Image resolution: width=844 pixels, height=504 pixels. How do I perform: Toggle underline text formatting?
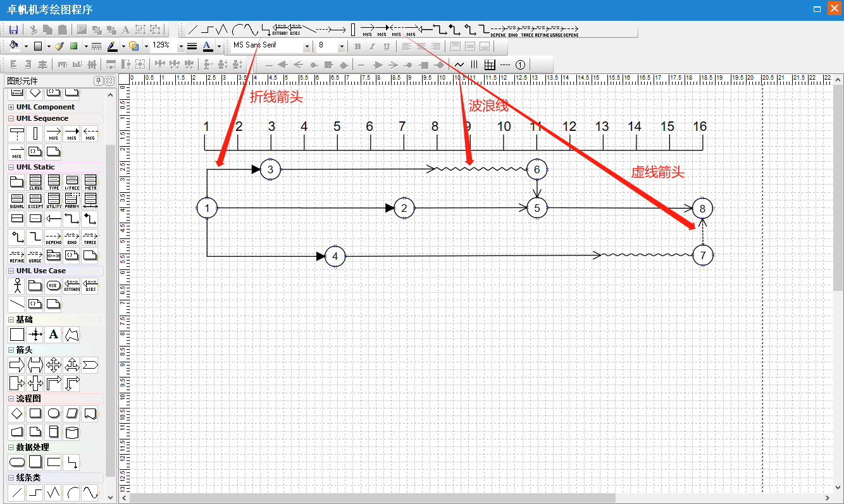coord(387,46)
